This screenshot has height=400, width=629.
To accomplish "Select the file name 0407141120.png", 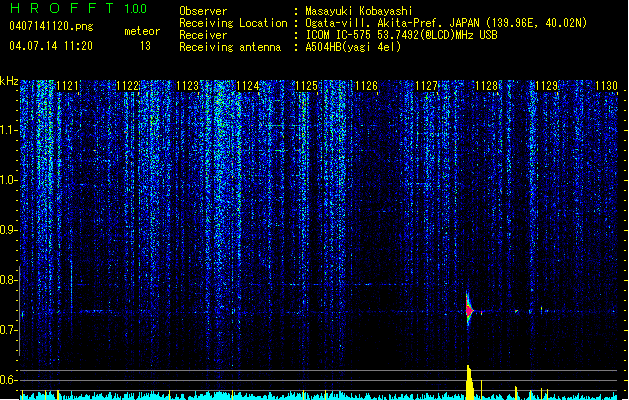I will 51,26.
